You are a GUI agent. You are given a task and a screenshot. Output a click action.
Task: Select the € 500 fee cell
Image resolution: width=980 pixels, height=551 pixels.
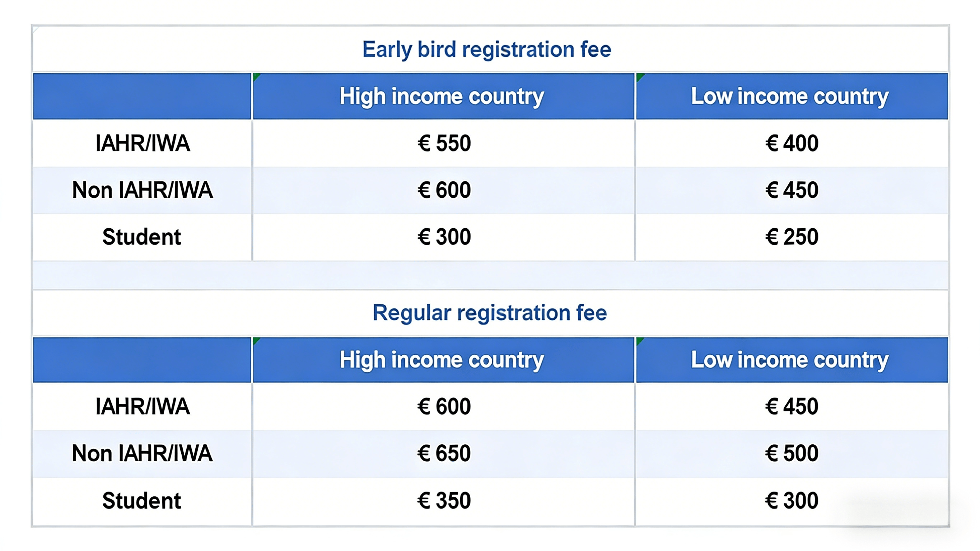point(792,454)
